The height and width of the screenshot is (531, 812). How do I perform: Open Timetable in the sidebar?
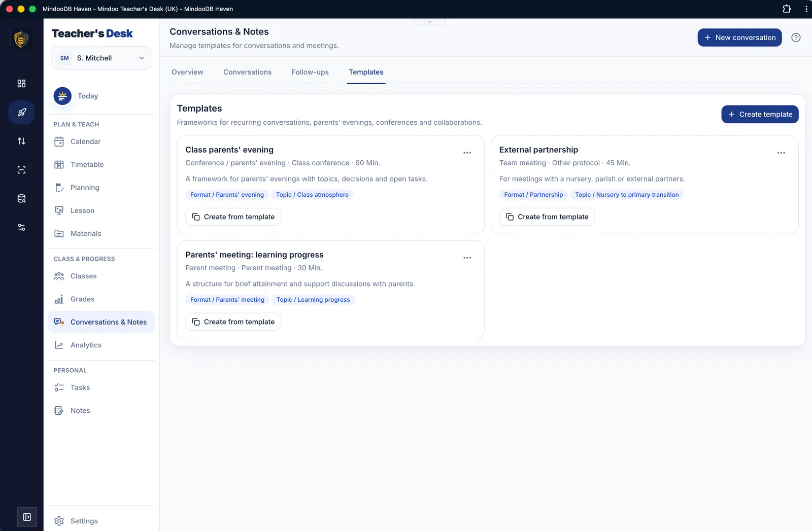pos(101,165)
